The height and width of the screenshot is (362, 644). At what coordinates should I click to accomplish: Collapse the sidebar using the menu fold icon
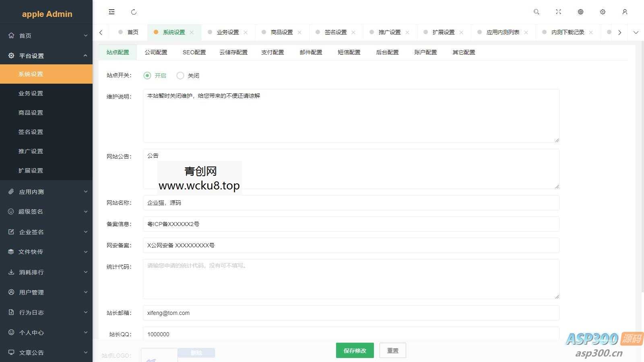(x=111, y=12)
